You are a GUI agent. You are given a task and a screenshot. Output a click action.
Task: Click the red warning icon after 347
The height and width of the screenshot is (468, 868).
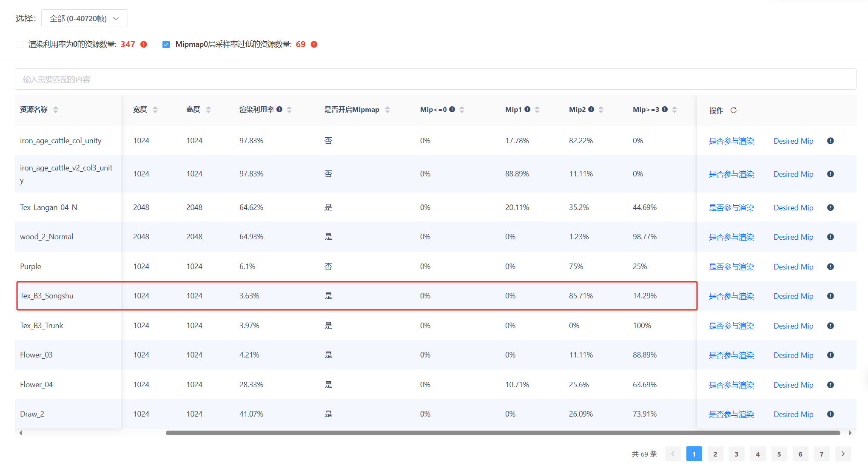click(144, 44)
